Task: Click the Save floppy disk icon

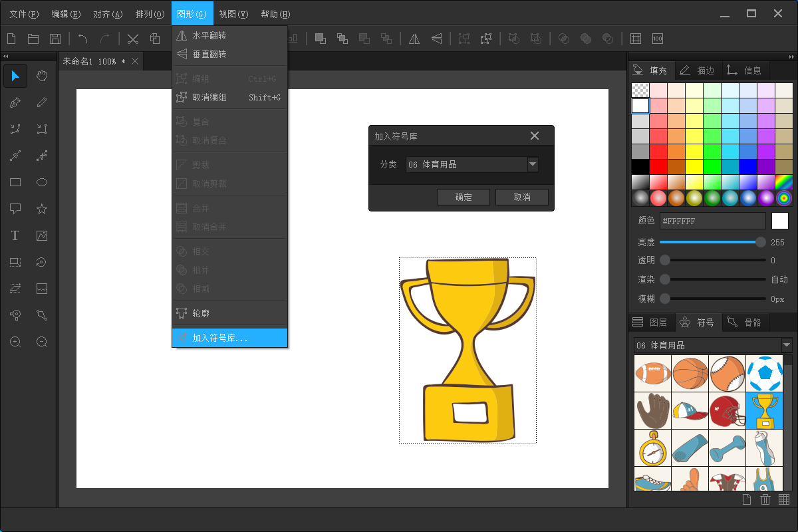Action: [55, 39]
